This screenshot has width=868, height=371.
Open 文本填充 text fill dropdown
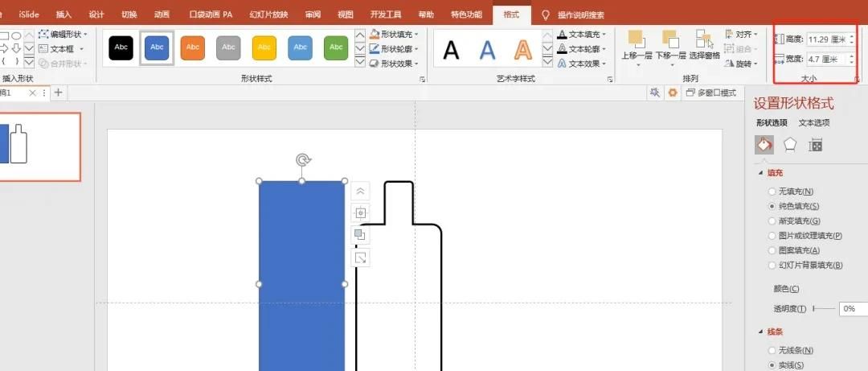582,35
